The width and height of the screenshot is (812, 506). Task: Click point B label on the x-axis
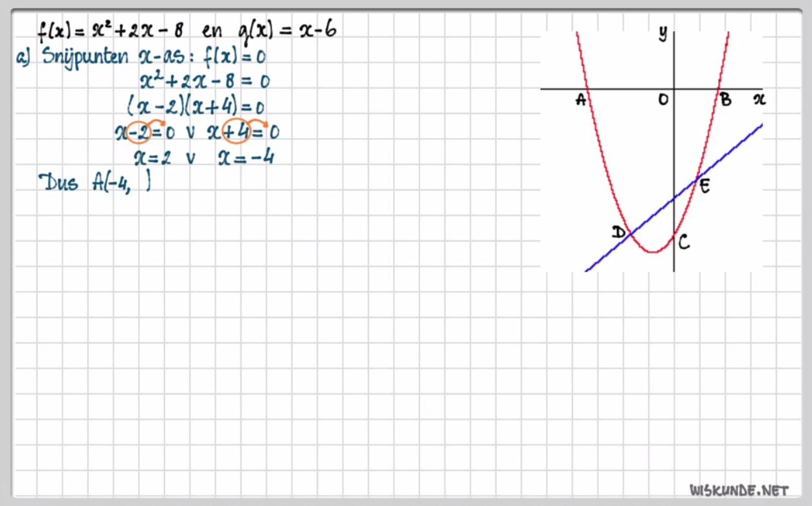725,100
